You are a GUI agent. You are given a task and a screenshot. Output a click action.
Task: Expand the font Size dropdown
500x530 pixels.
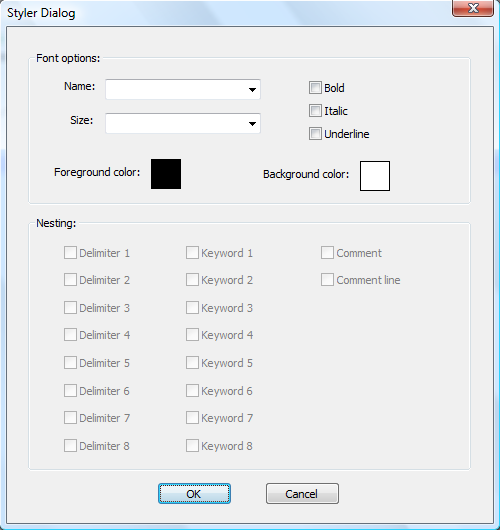pyautogui.click(x=252, y=123)
